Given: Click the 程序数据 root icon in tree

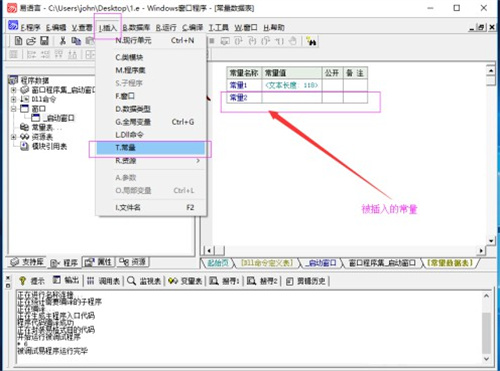Looking at the screenshot, I should point(13,80).
